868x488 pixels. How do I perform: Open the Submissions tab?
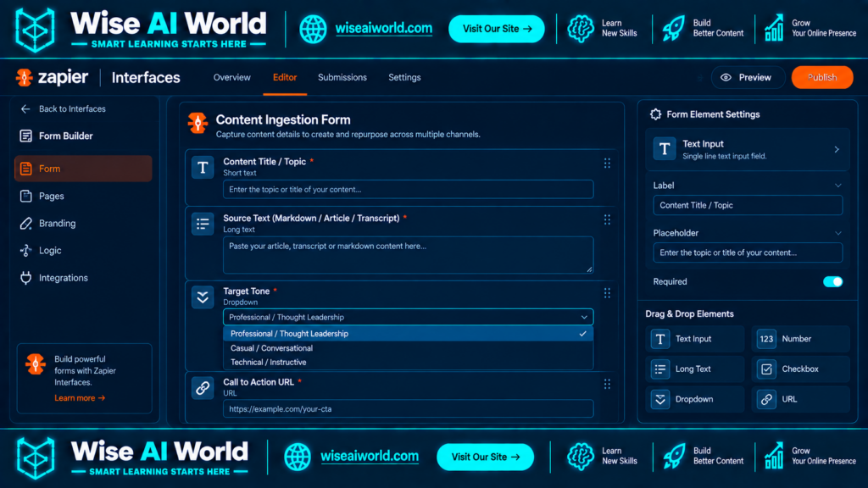[342, 77]
